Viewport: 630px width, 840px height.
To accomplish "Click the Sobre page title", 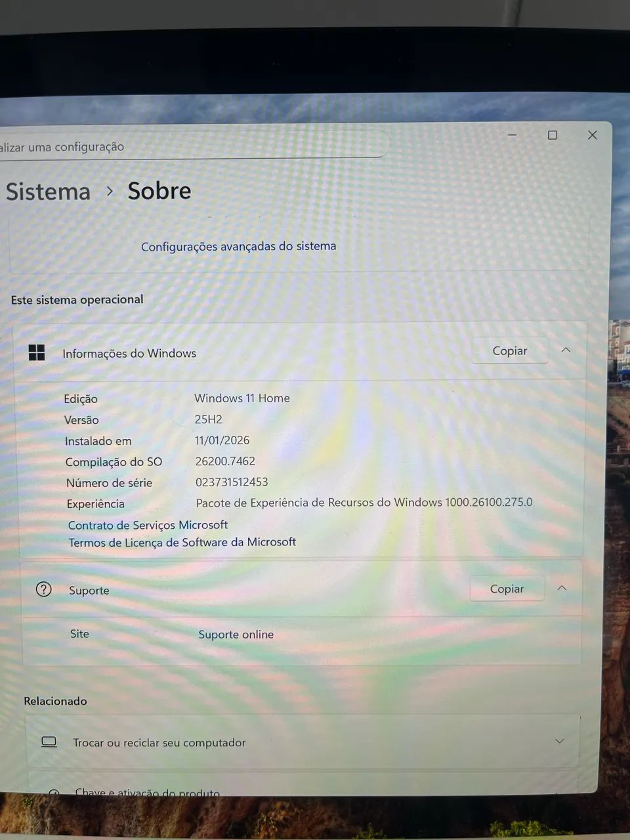I will point(159,191).
